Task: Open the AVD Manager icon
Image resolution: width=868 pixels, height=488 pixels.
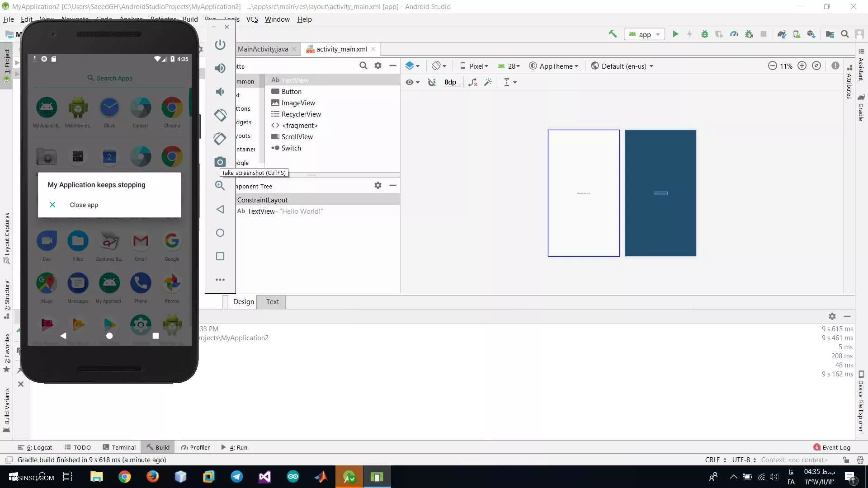Action: click(797, 34)
